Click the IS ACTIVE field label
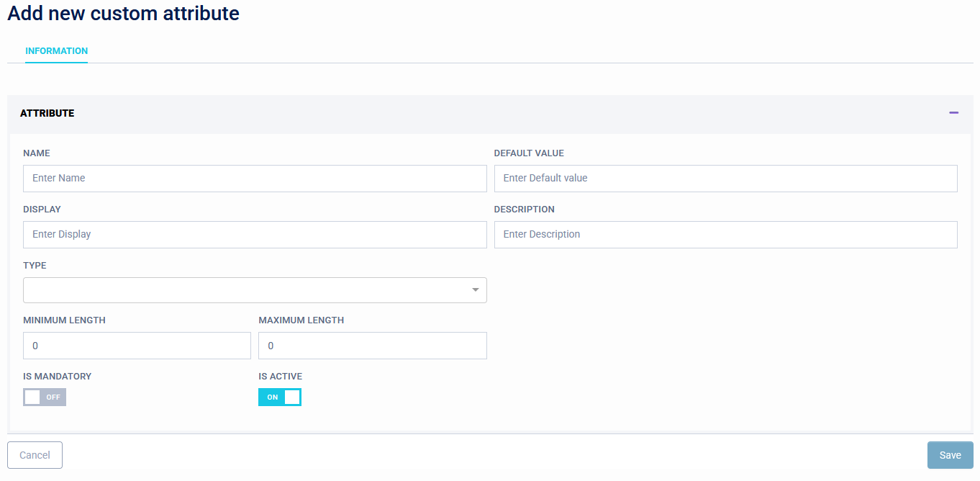The height and width of the screenshot is (481, 980). click(281, 377)
